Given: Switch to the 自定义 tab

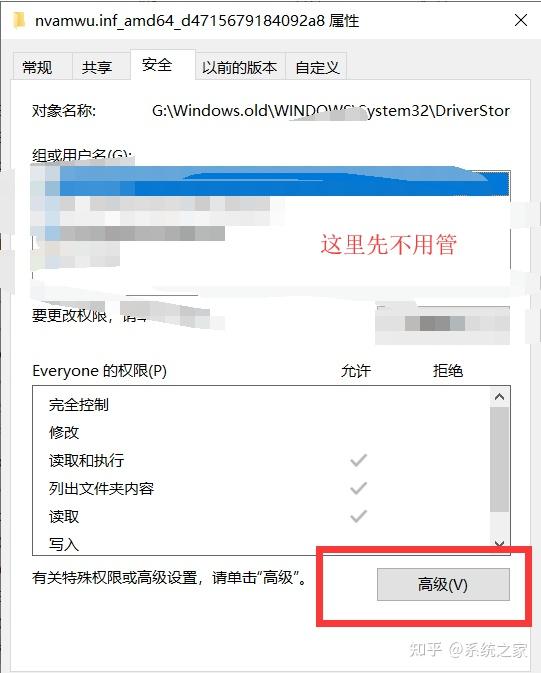Looking at the screenshot, I should pyautogui.click(x=316, y=67).
